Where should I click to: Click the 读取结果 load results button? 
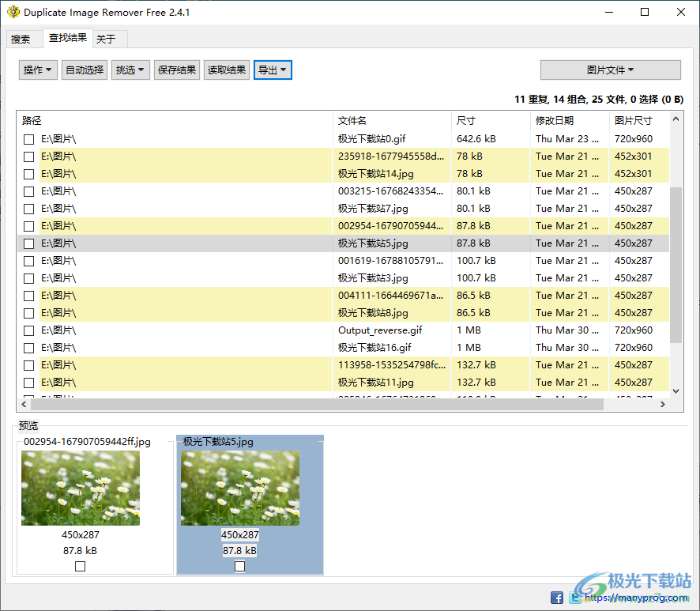tap(226, 70)
